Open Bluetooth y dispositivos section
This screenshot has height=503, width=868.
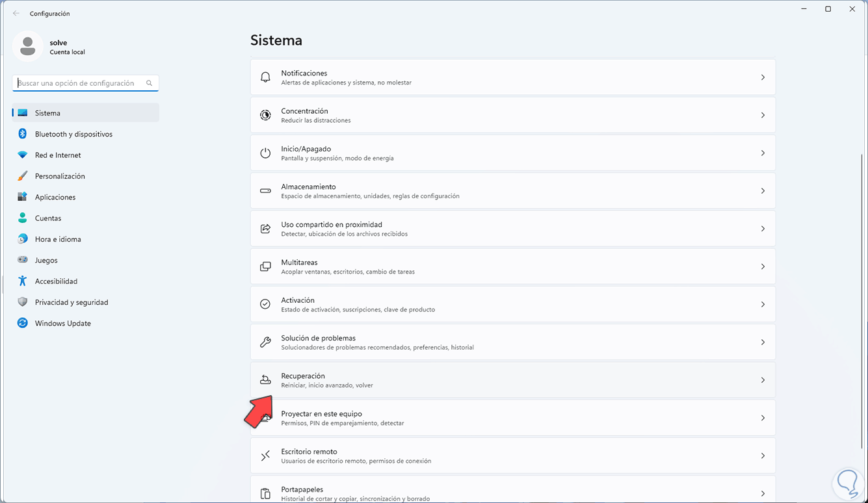tap(73, 134)
